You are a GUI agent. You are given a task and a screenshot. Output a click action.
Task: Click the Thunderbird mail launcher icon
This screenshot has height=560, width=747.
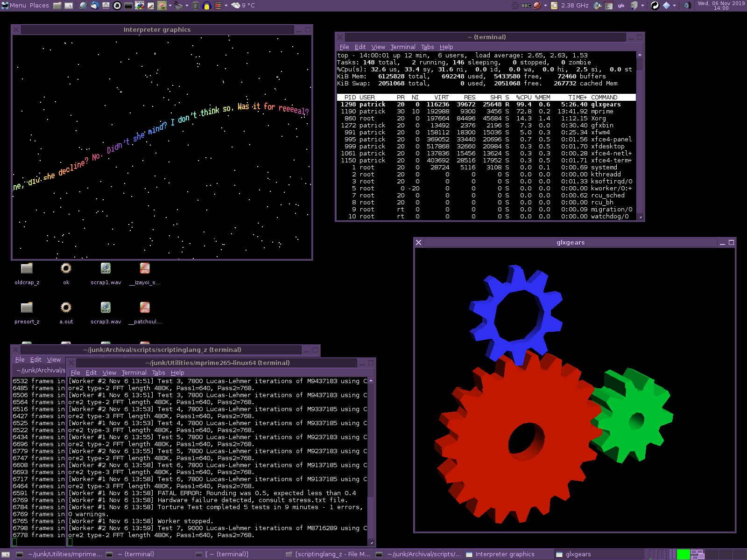94,6
